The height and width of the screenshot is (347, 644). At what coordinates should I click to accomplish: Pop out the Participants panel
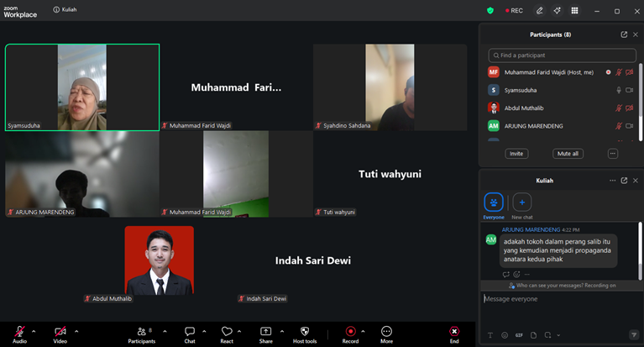click(624, 34)
